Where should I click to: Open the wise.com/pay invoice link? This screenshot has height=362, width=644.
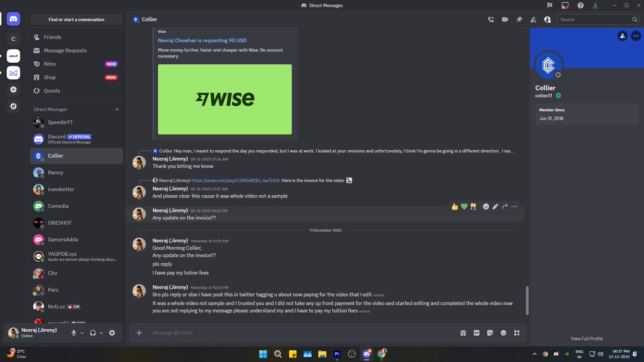pos(235,180)
